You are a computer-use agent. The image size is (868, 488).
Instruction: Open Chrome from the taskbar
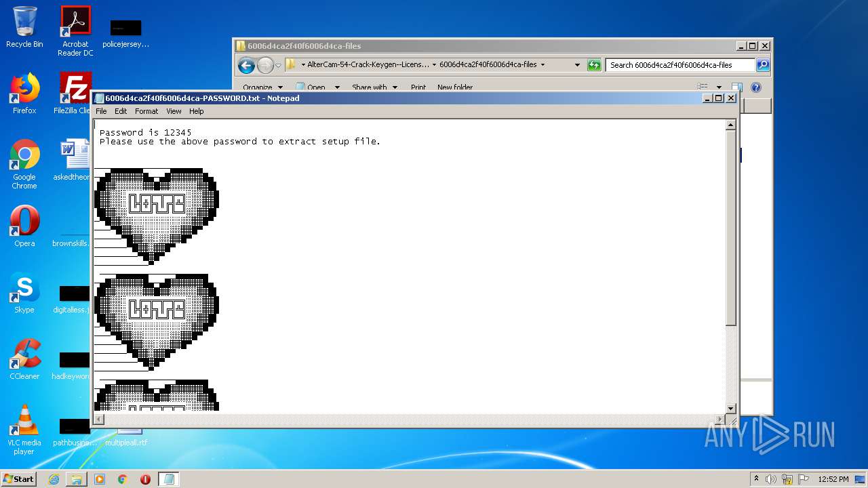tap(123, 479)
